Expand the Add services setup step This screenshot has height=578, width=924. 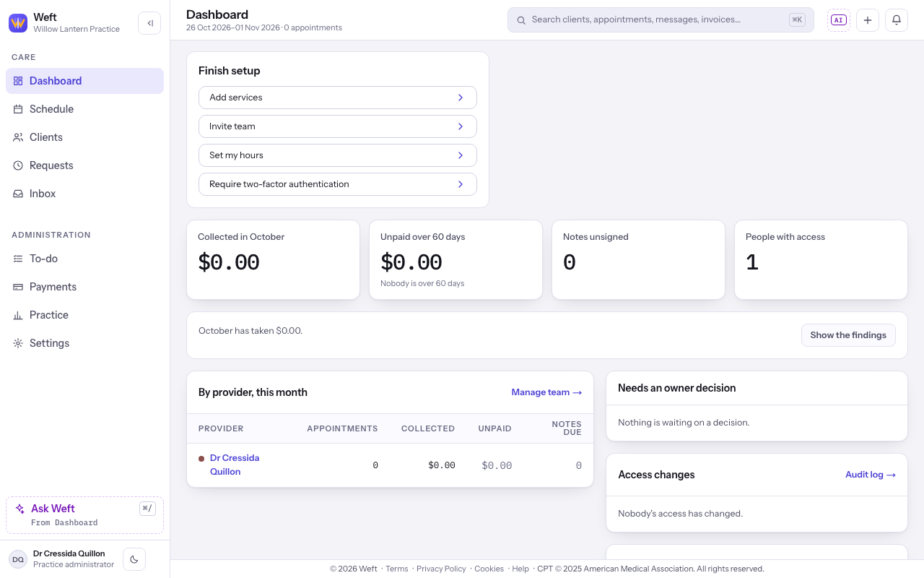(338, 98)
